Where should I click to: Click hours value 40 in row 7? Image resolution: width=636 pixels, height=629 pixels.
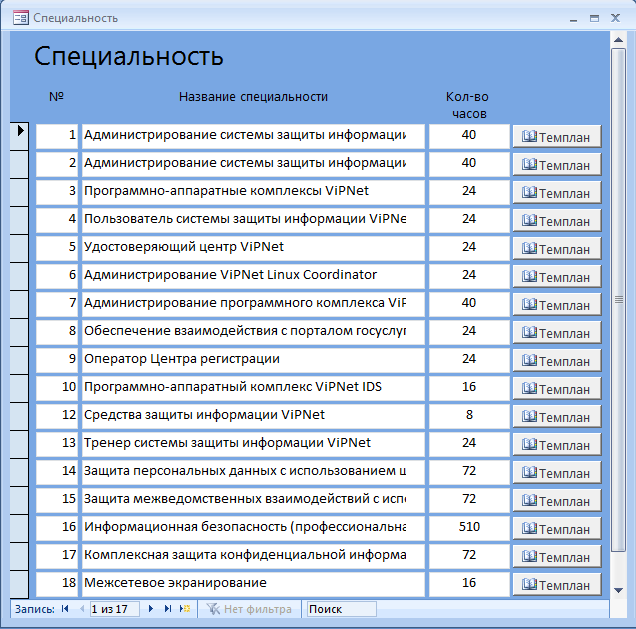[x=469, y=304]
